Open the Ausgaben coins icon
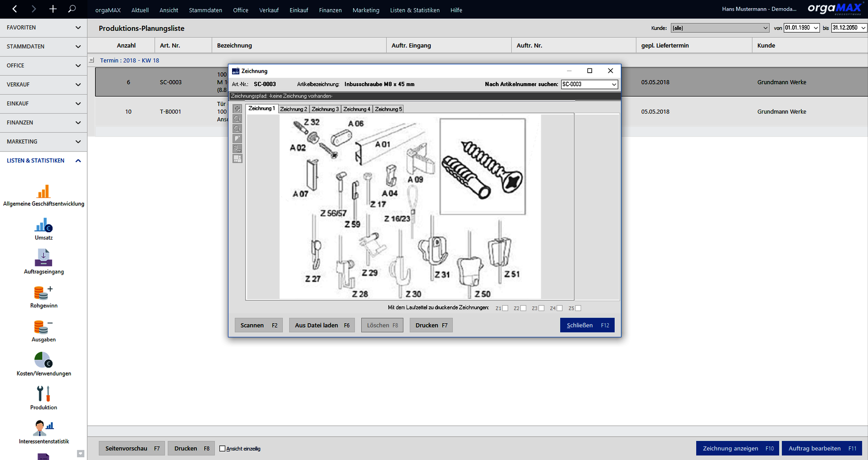This screenshot has height=460, width=868. (x=44, y=327)
